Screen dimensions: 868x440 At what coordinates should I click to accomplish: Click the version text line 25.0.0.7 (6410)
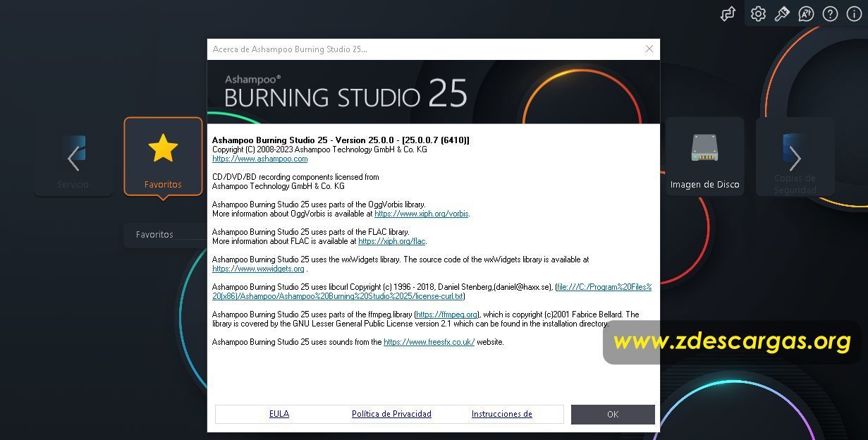click(x=341, y=140)
